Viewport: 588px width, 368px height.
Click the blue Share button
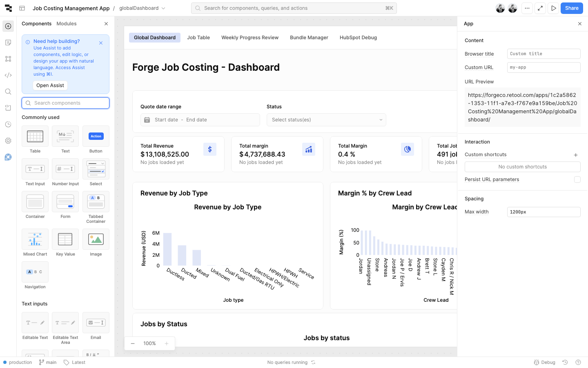571,8
